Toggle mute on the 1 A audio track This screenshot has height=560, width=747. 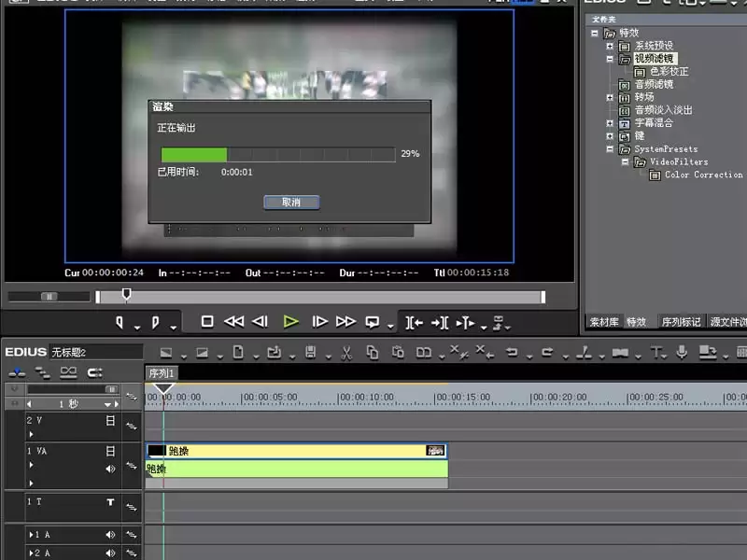tap(110, 535)
